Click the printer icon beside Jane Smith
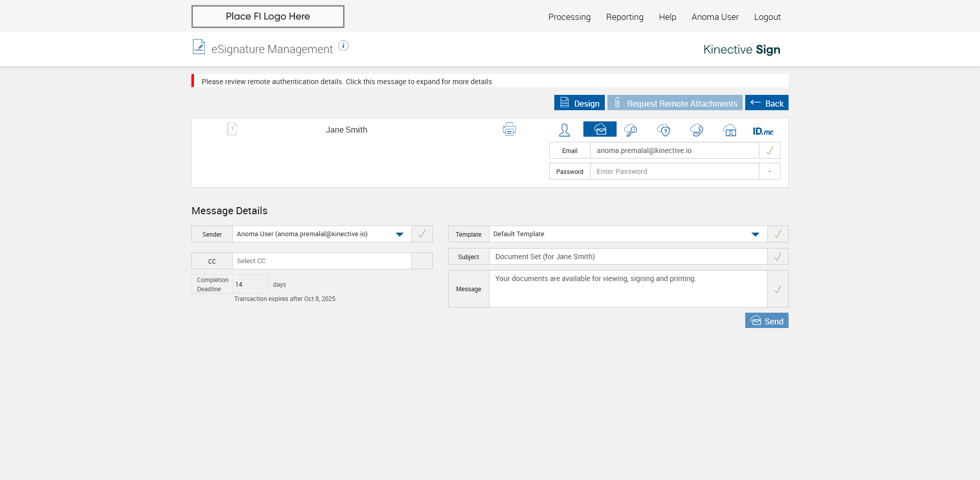980x480 pixels. [x=509, y=130]
